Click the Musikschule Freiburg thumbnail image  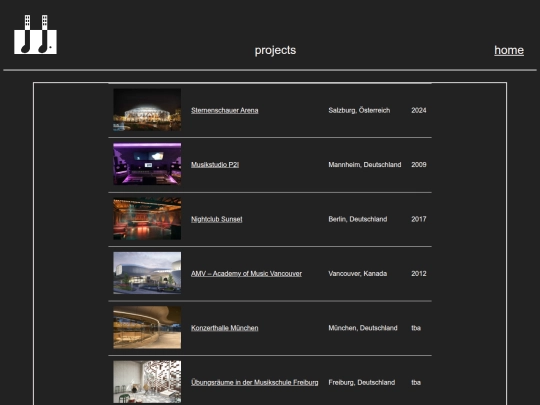[x=147, y=382]
